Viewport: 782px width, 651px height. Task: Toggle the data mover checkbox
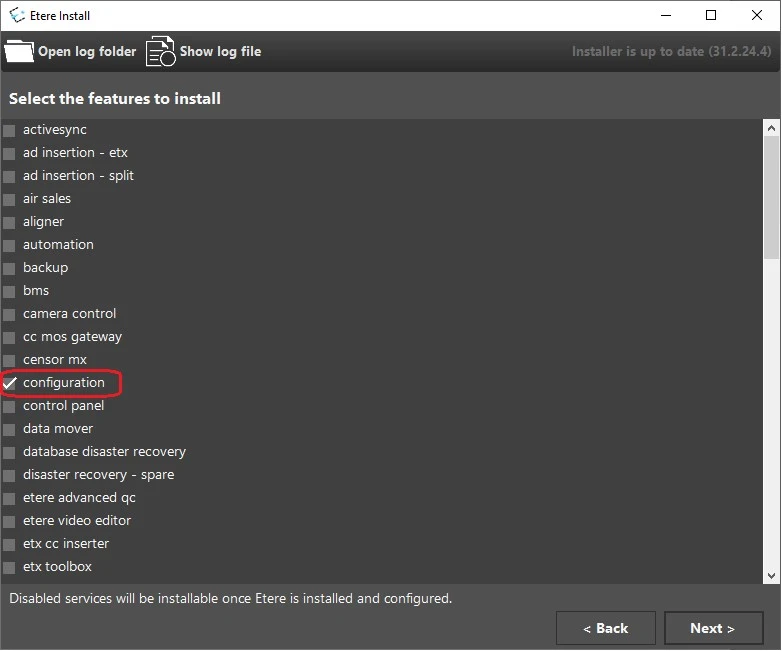(9, 430)
